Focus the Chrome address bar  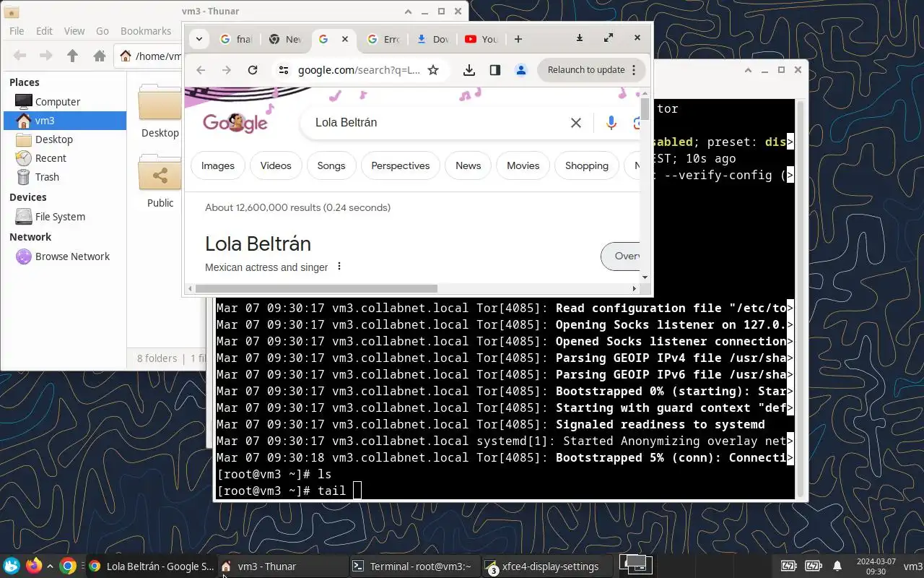[359, 70]
